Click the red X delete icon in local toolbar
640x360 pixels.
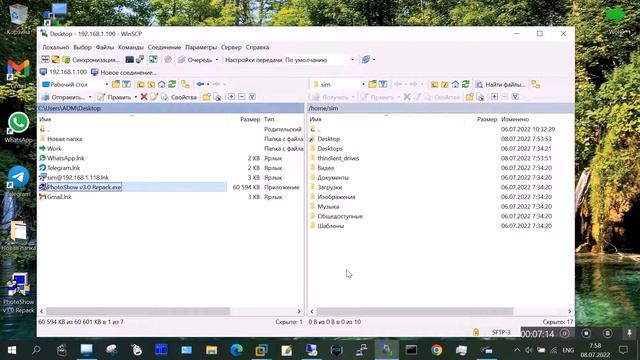click(144, 97)
